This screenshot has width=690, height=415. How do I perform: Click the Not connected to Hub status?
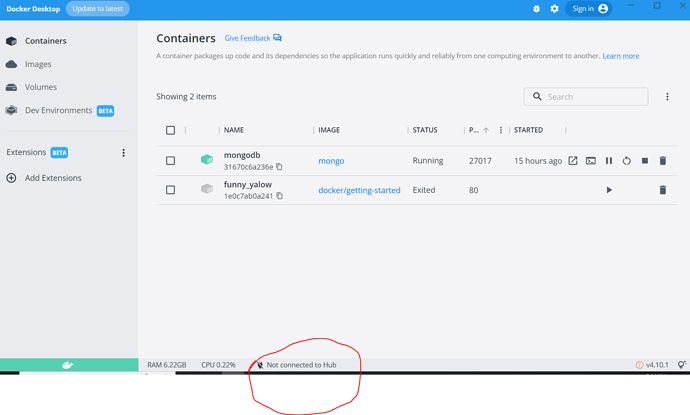pyautogui.click(x=297, y=365)
